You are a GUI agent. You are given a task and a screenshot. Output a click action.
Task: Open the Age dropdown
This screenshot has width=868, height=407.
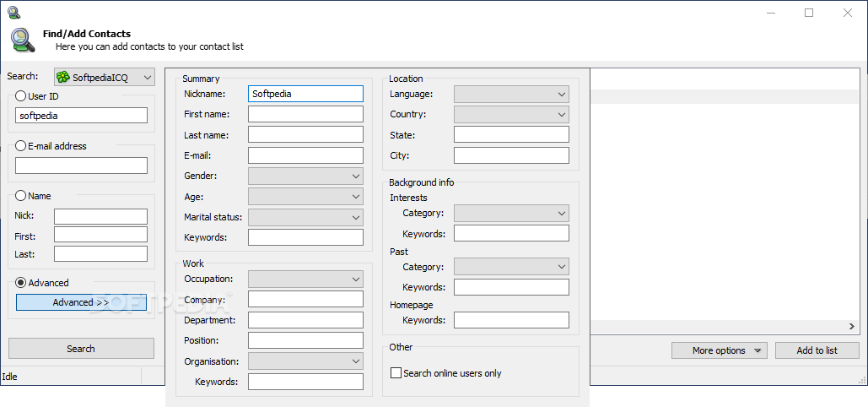305,196
